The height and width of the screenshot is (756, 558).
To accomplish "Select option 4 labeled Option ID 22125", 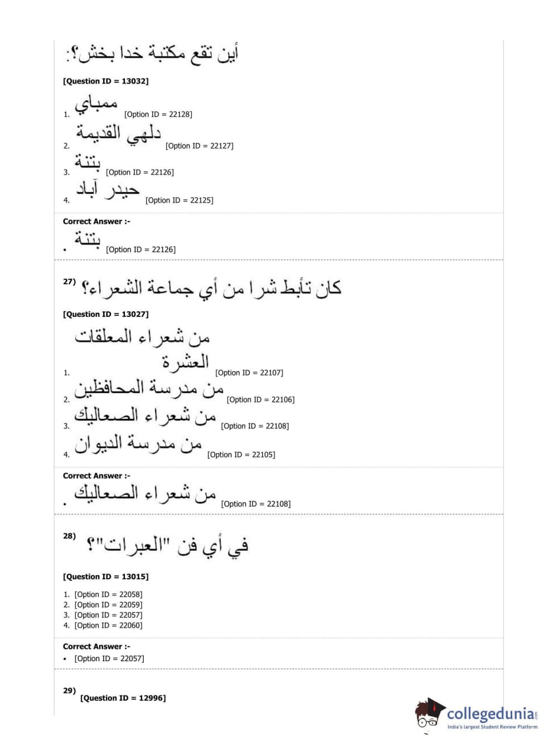I will 179,200.
